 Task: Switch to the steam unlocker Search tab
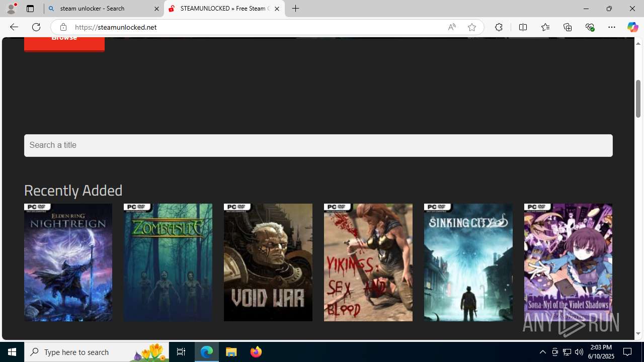tap(104, 9)
